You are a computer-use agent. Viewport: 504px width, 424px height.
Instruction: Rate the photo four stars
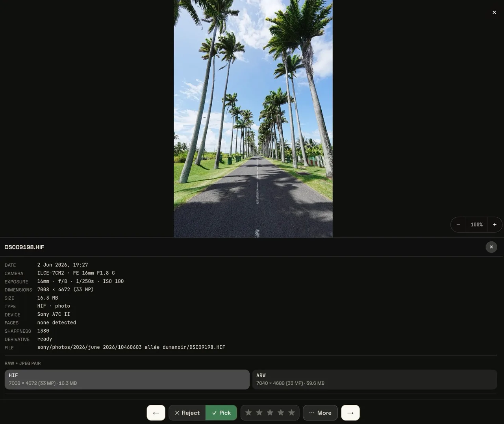[281, 413]
